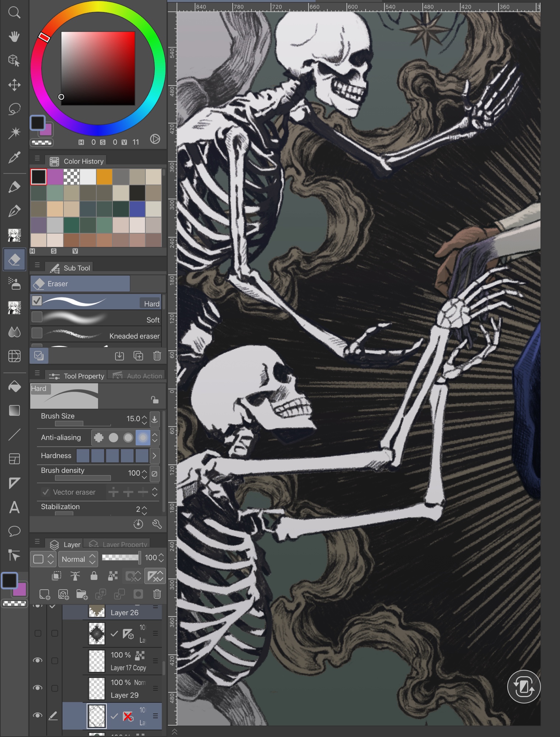This screenshot has height=737, width=560.
Task: Choose the Soft eraser sub tool
Action: [96, 319]
